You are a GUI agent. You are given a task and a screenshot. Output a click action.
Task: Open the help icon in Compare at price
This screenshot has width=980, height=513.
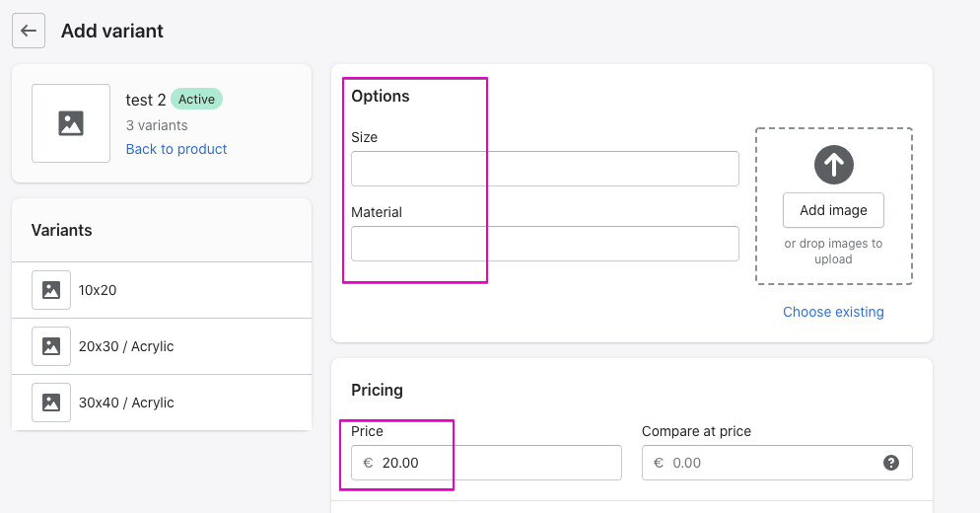891,463
